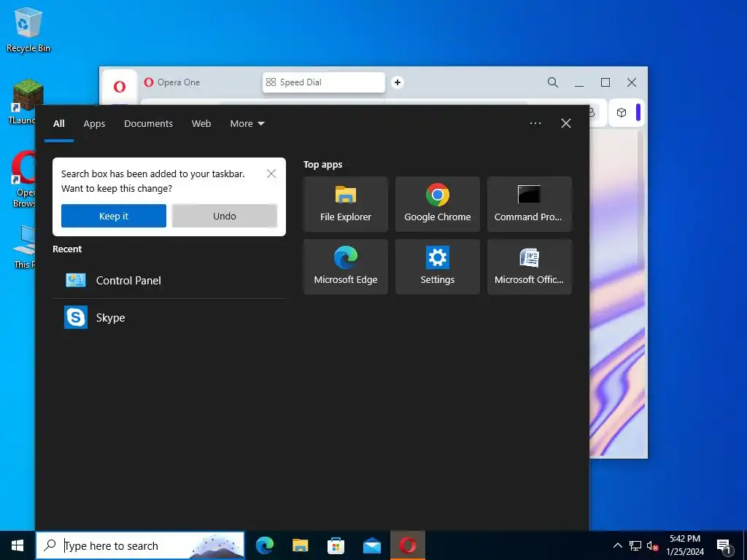Click the Windows Start button

pos(18,545)
